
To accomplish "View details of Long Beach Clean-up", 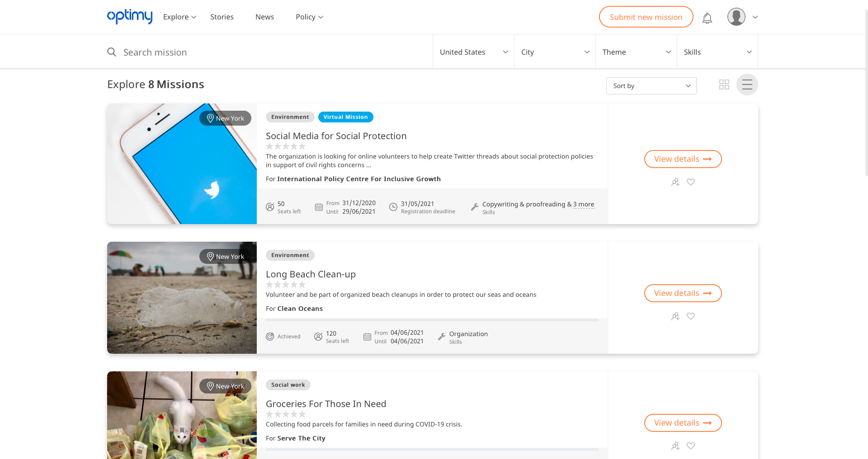I will (x=683, y=293).
